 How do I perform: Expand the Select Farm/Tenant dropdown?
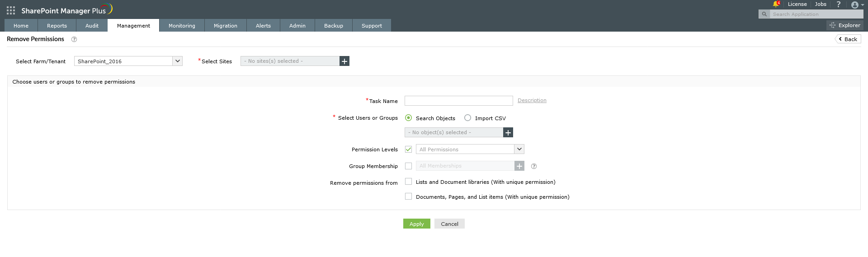pos(177,61)
